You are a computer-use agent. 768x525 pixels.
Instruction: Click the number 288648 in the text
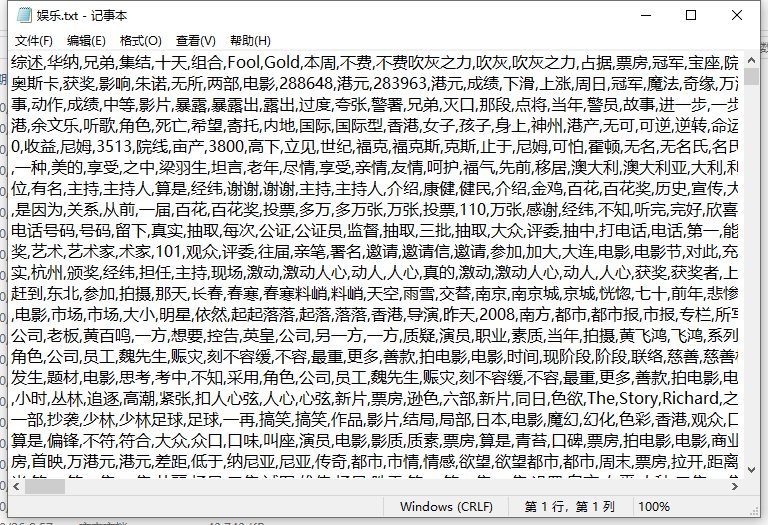[306, 84]
